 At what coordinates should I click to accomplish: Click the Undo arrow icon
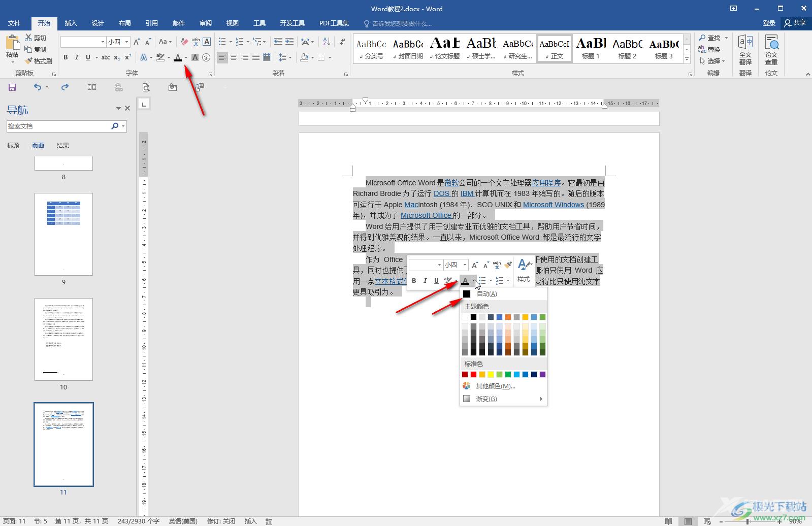point(38,87)
